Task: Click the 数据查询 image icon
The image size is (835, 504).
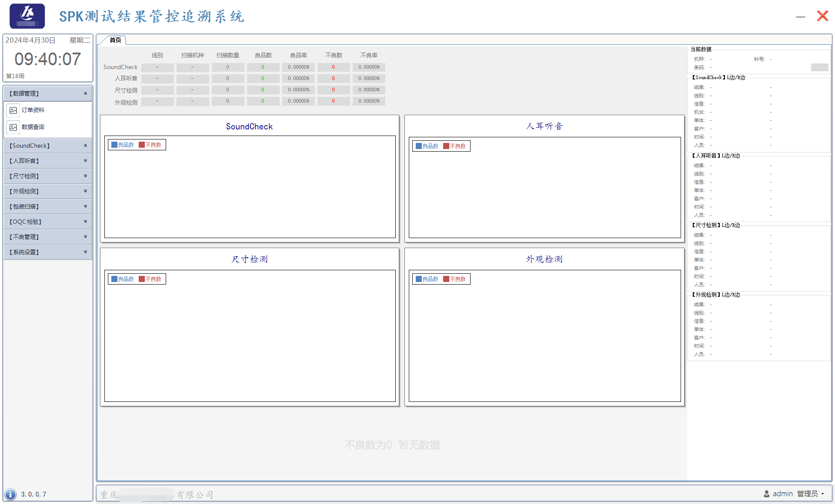Action: 13,127
